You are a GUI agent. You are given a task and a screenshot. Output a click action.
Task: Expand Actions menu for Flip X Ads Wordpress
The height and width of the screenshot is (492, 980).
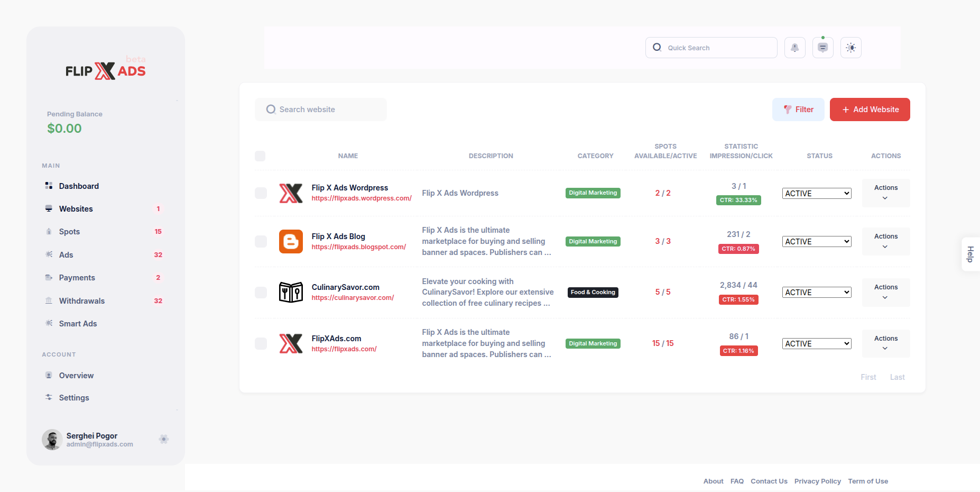click(886, 193)
